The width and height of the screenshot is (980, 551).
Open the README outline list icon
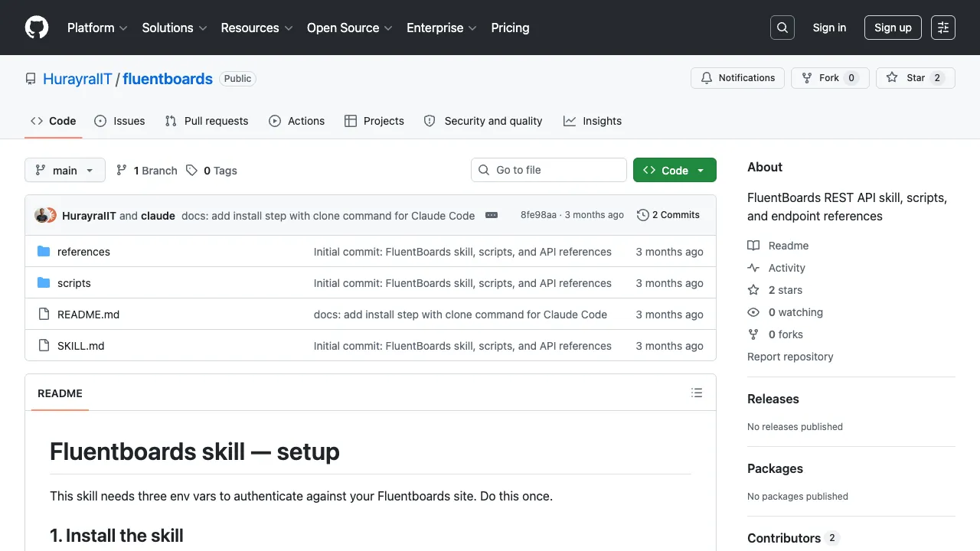[697, 393]
